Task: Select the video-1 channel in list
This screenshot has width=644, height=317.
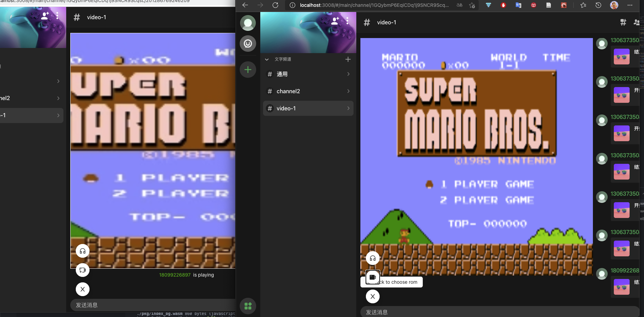Action: tap(308, 108)
